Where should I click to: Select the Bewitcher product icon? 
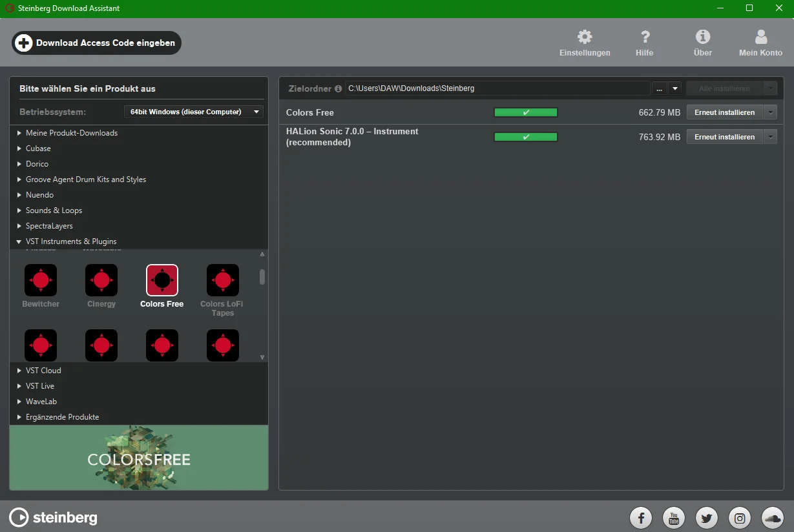[41, 280]
